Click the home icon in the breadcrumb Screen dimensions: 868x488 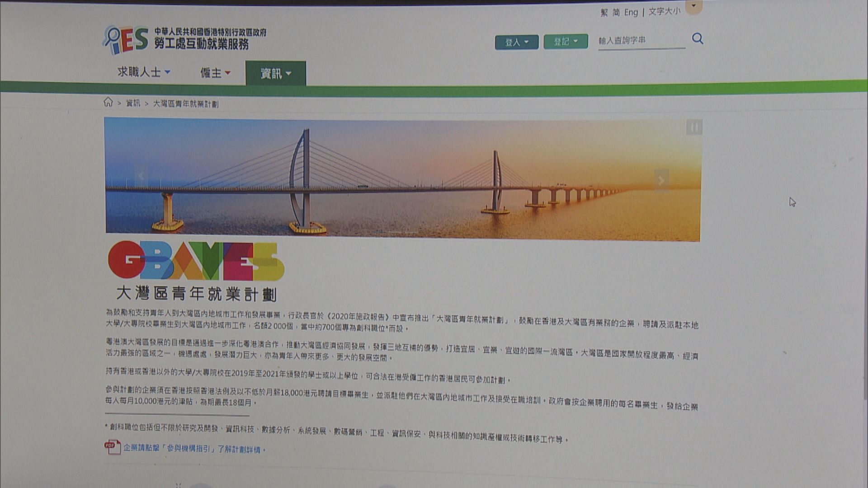pos(108,103)
